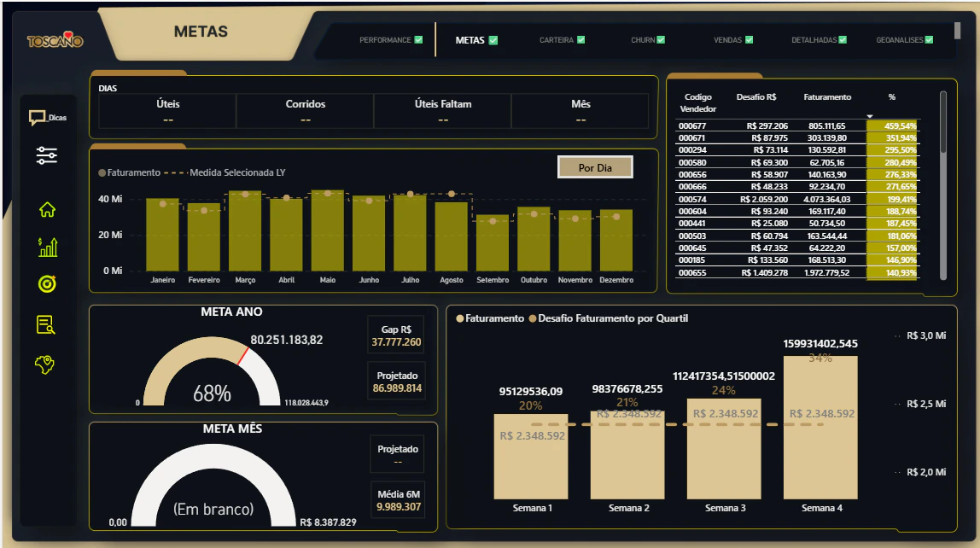The width and height of the screenshot is (980, 548).
Task: Select the Setembro bar in chart
Action: click(x=493, y=242)
